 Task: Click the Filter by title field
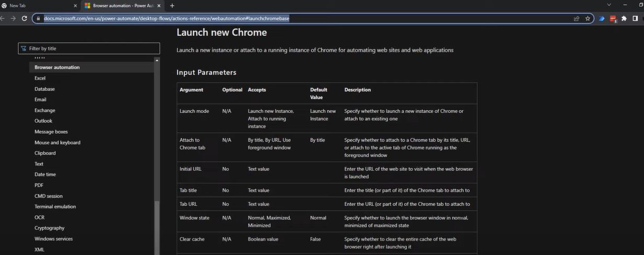click(89, 49)
